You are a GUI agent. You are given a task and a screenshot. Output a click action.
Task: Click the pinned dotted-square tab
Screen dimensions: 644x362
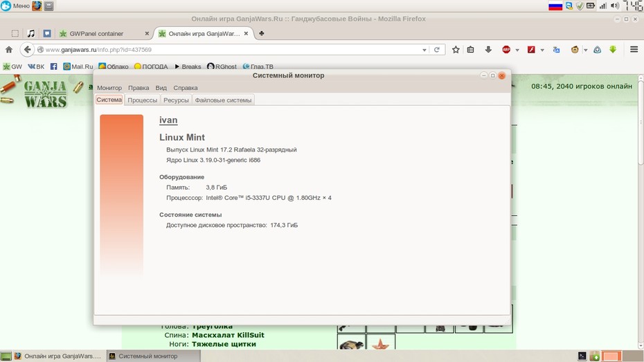15,34
